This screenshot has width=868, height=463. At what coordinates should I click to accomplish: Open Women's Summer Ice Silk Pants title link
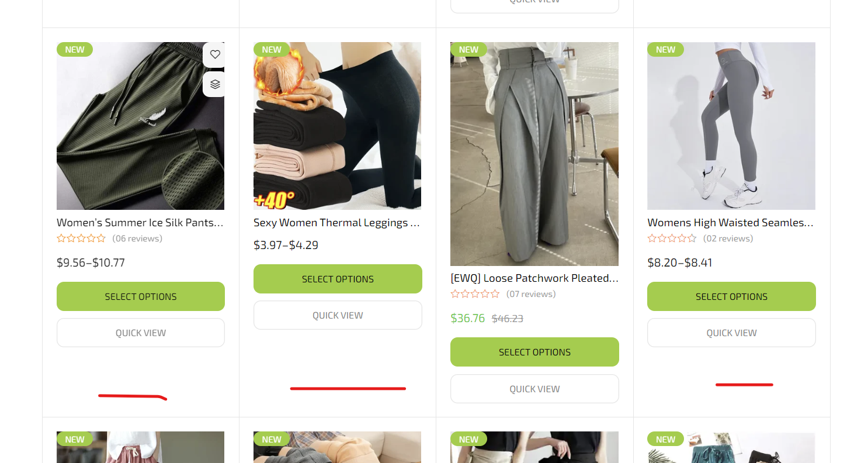140,222
